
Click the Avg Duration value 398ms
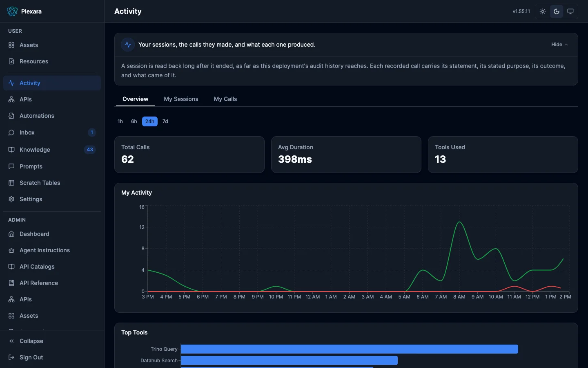(x=295, y=159)
